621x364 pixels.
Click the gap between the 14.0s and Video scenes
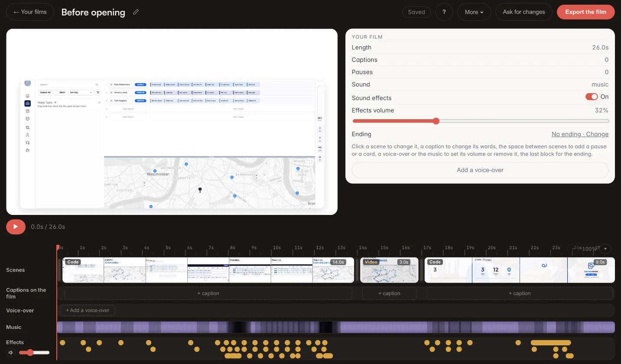click(x=357, y=270)
